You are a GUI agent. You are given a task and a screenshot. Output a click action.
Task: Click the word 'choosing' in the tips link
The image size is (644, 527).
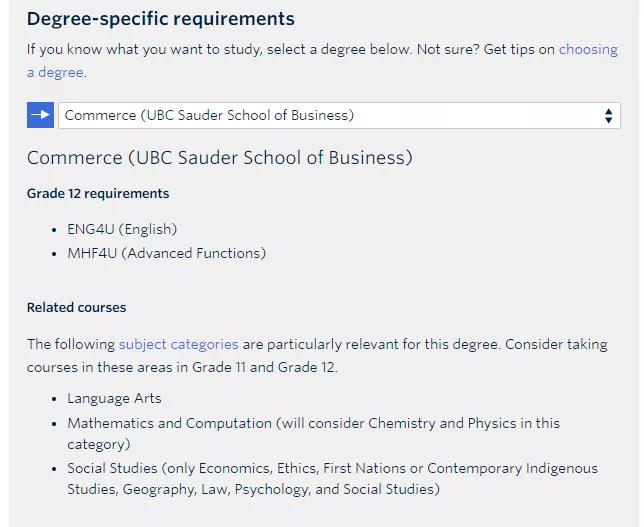588,49
